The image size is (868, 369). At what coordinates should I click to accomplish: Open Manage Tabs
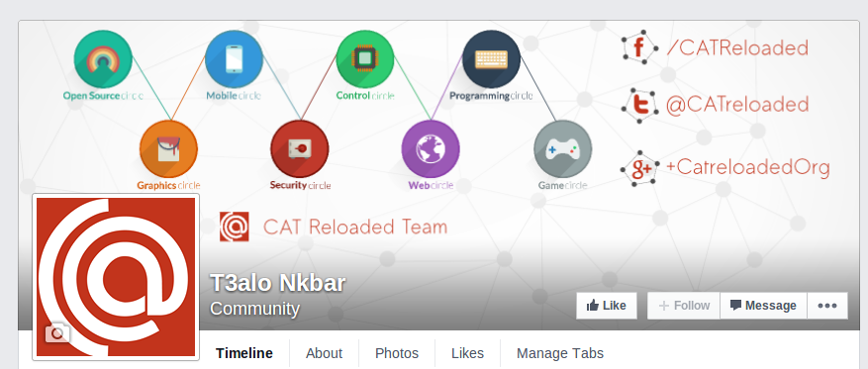tap(559, 353)
